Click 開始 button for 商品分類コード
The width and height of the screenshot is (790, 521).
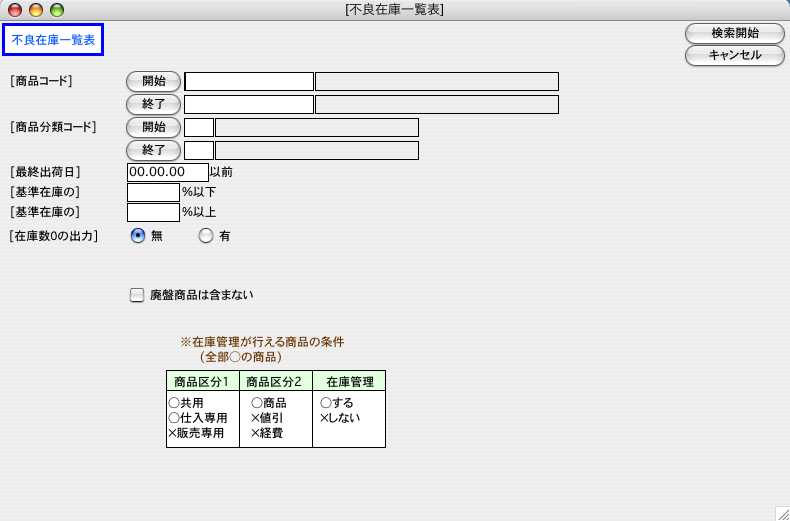click(x=153, y=127)
